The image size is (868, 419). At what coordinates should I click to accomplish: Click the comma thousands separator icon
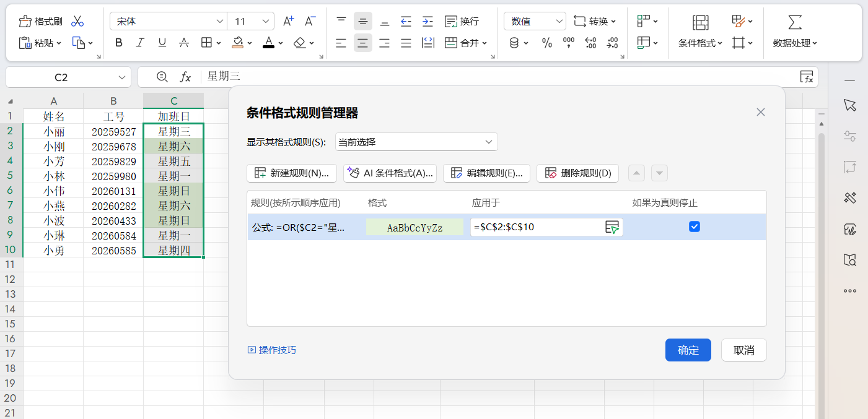tap(568, 43)
